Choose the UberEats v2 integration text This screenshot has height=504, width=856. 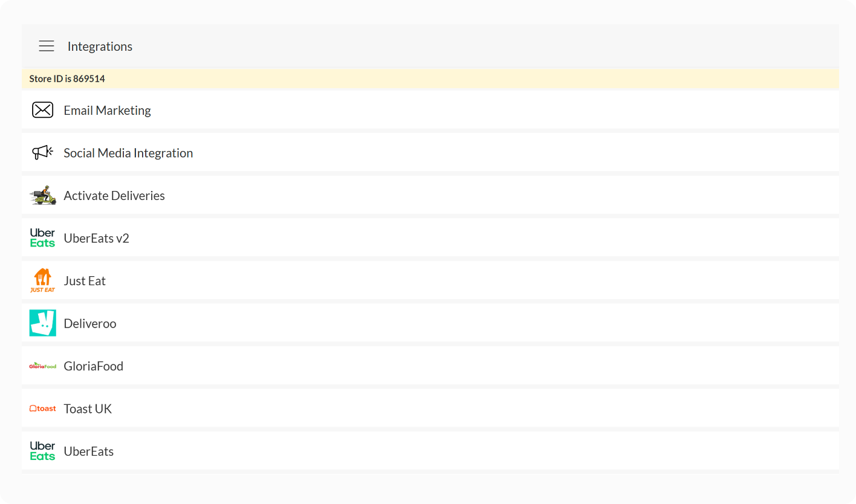pyautogui.click(x=96, y=238)
